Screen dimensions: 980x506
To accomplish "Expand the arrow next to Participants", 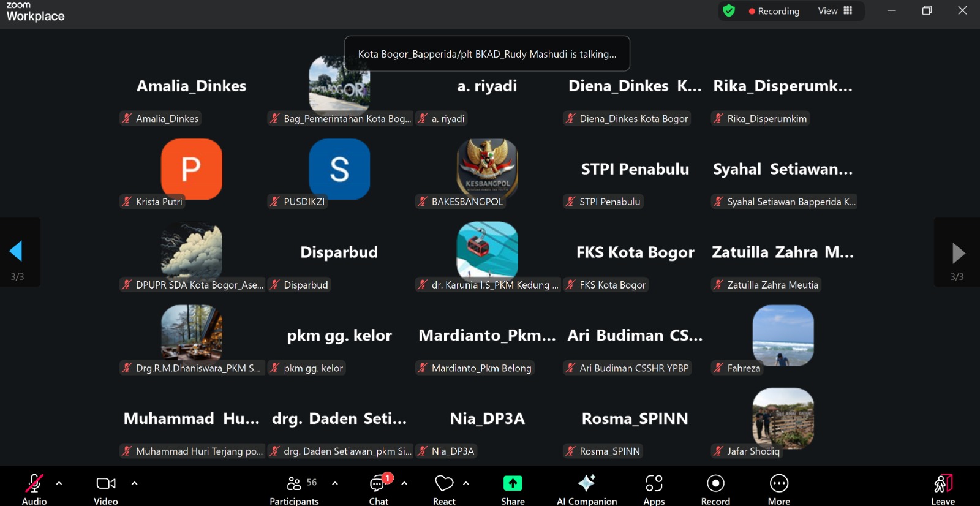I will tap(335, 483).
